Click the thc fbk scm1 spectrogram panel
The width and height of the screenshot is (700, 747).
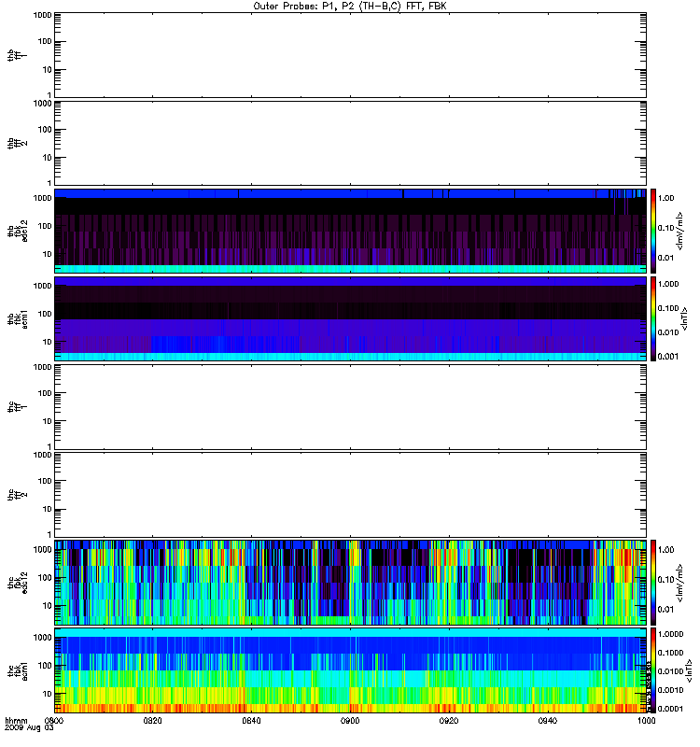[350, 670]
